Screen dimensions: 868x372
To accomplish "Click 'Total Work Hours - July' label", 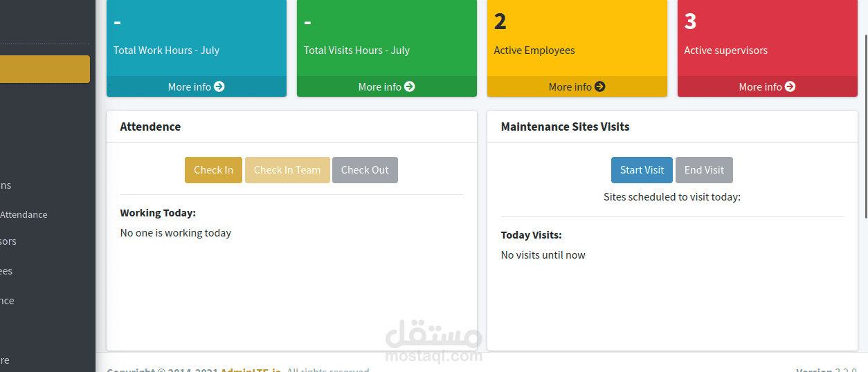I will coord(166,50).
